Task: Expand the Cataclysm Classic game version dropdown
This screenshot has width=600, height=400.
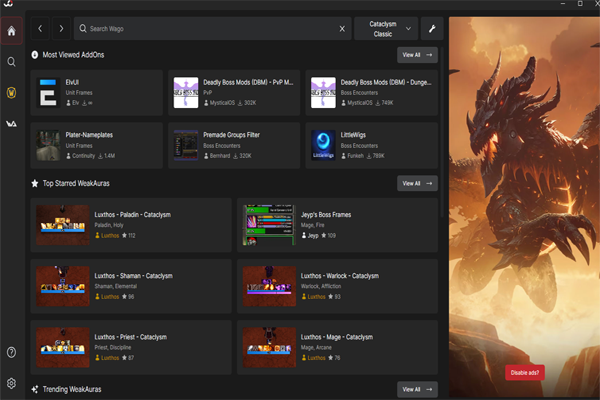Action: (386, 28)
